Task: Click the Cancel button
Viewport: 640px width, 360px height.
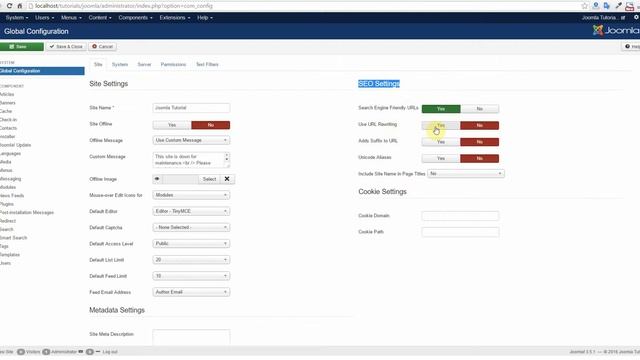Action: (x=102, y=47)
